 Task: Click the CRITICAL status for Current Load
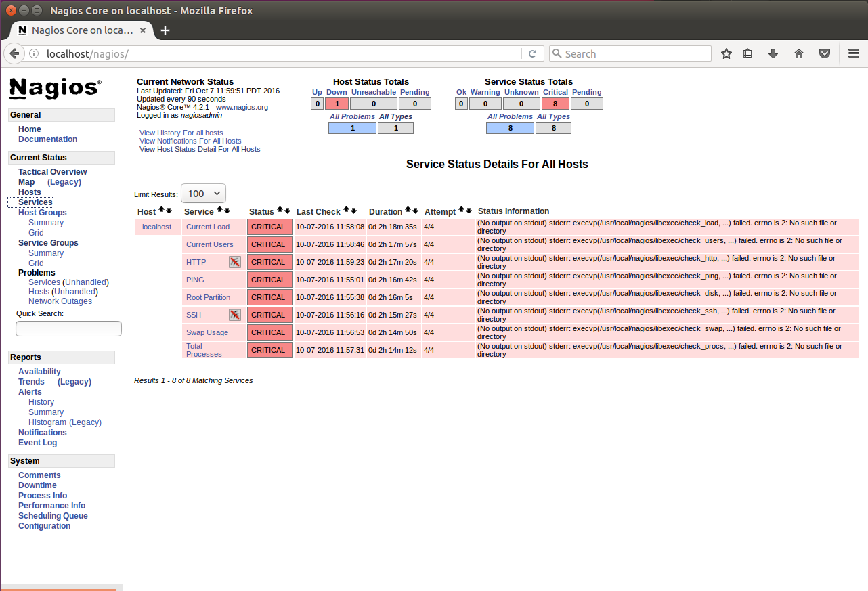click(x=269, y=226)
